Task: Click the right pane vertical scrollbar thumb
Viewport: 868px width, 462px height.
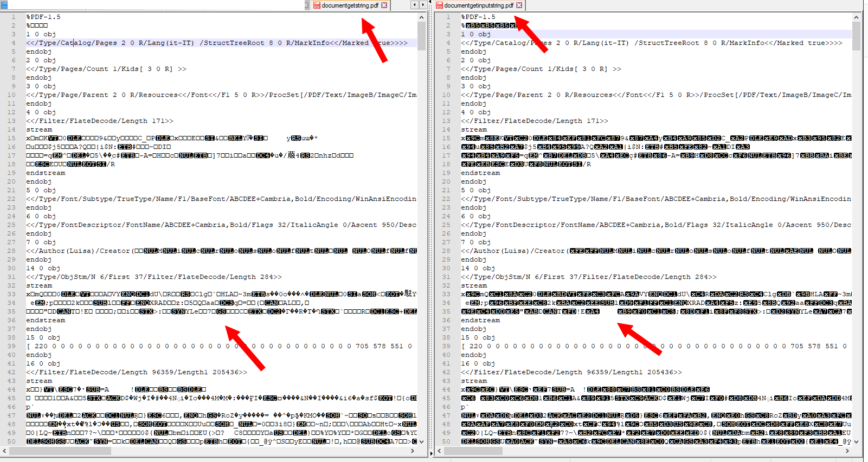Action: (x=856, y=36)
